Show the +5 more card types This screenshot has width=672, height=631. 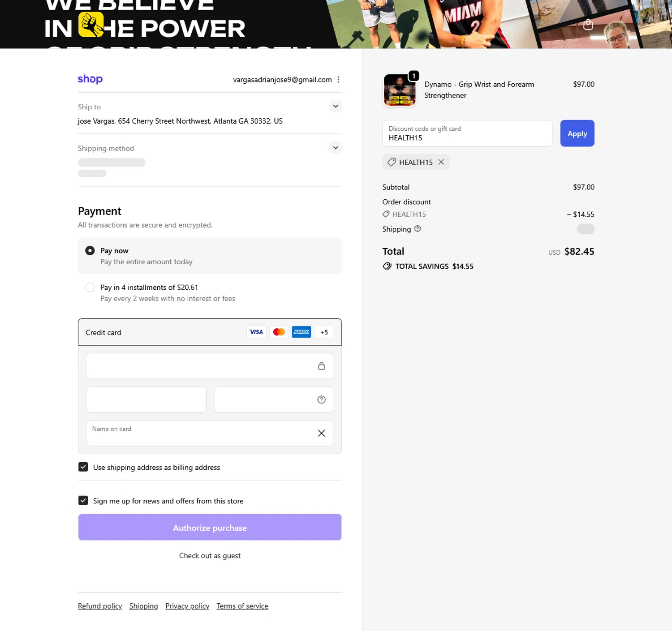click(324, 332)
